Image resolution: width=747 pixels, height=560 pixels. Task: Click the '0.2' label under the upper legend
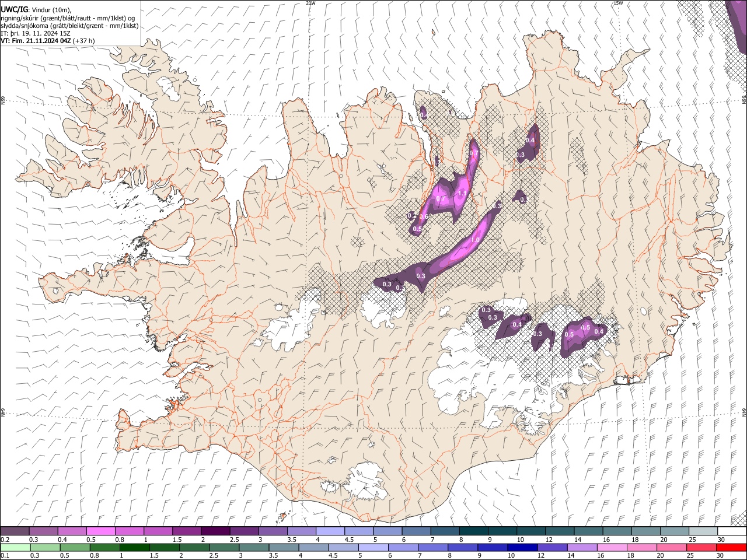point(5,540)
